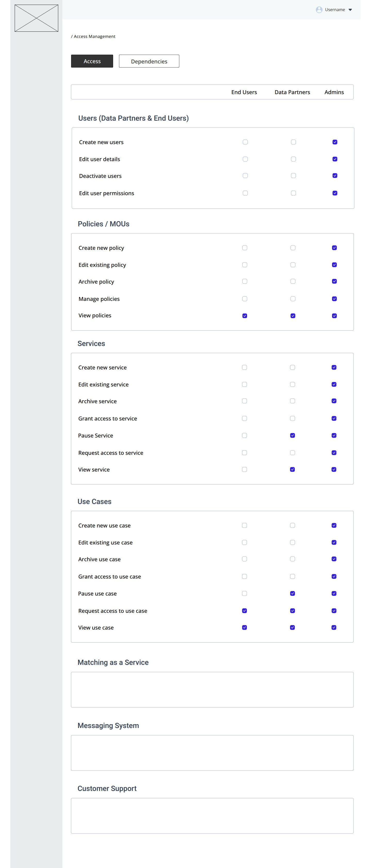
Task: Disable Pause Service for Data Partners
Action: pyautogui.click(x=293, y=435)
